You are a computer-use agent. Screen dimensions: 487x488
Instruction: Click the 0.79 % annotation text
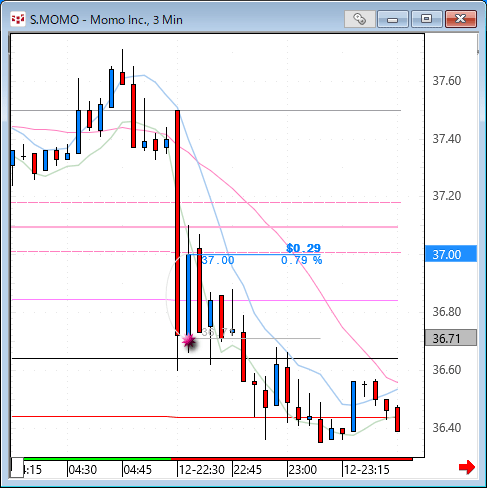click(301, 260)
